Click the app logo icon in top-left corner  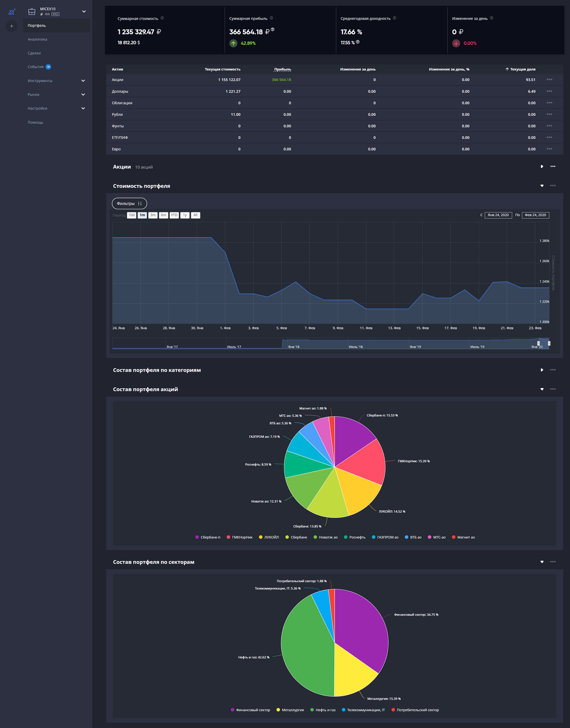(x=11, y=12)
